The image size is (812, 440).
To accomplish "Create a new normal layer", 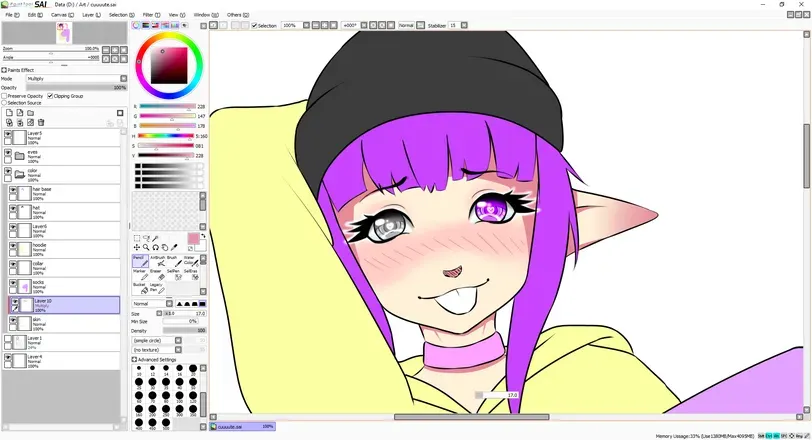I will [9, 113].
